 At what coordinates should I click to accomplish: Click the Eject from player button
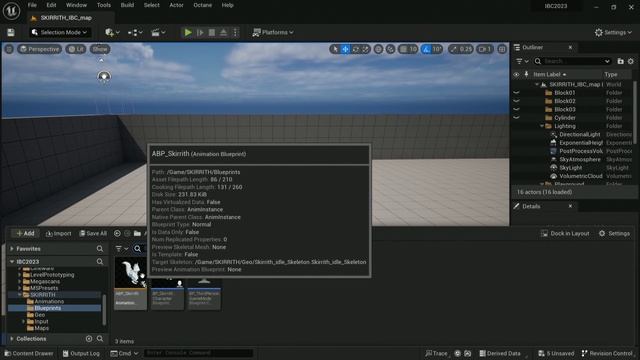point(223,32)
